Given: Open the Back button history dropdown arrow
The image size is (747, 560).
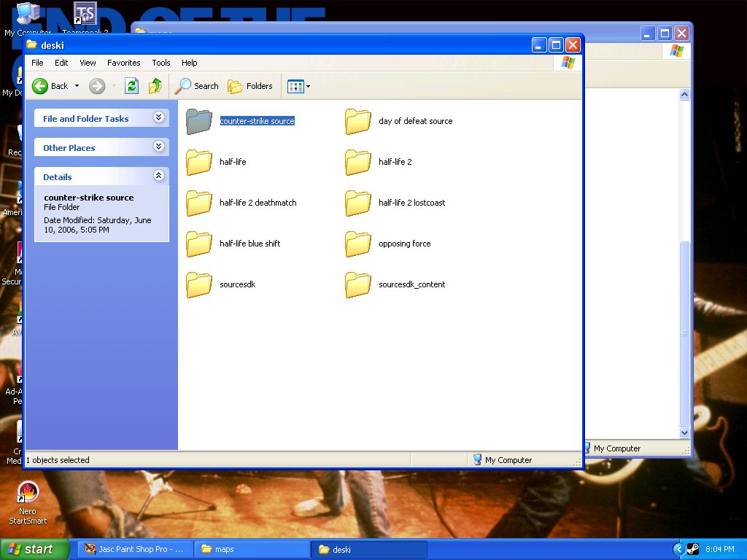Looking at the screenshot, I should tap(77, 86).
